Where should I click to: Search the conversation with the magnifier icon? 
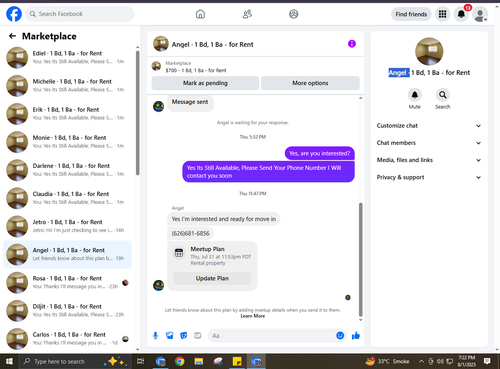[x=443, y=95]
